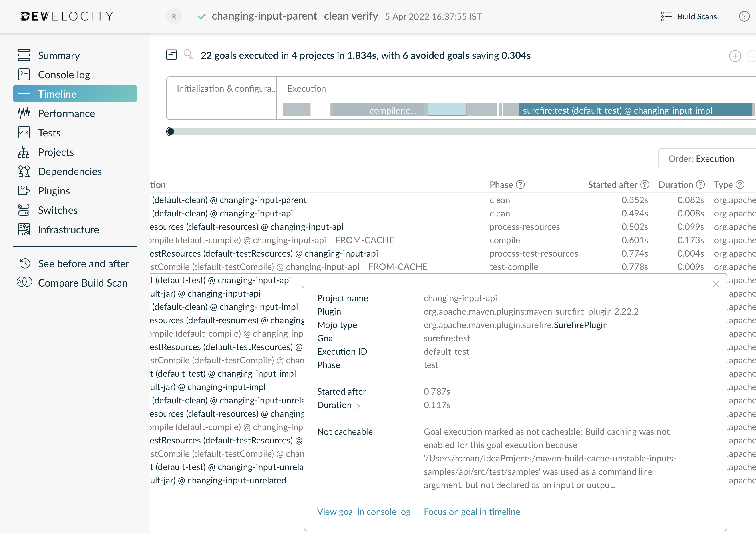Click the Summary sidebar icon
Viewport: 756px width, 534px height.
pyautogui.click(x=24, y=55)
